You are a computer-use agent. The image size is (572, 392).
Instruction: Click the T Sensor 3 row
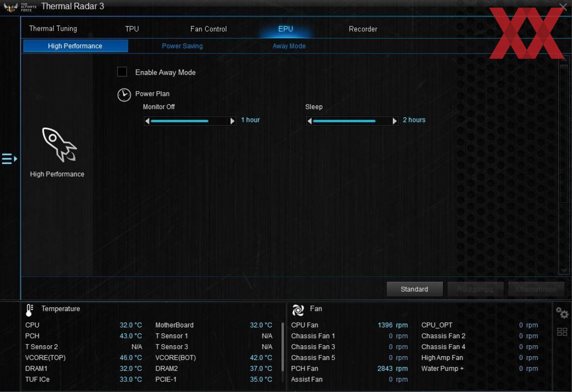coord(214,347)
